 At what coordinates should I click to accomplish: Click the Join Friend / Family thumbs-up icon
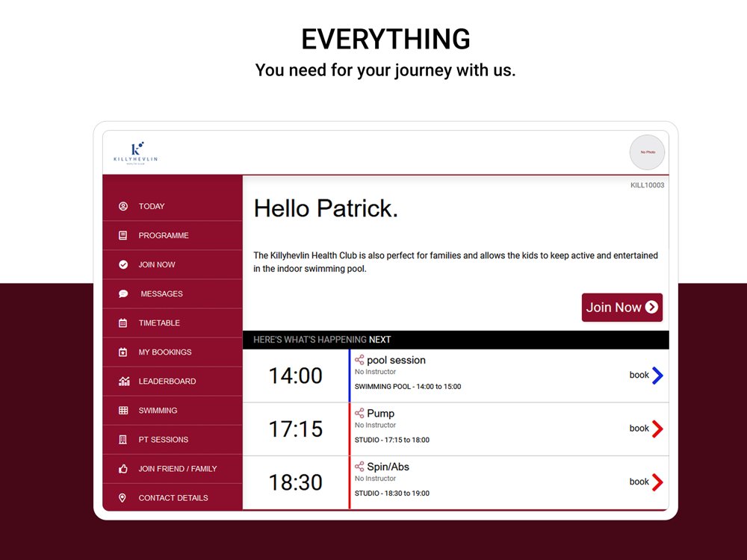pyautogui.click(x=123, y=469)
